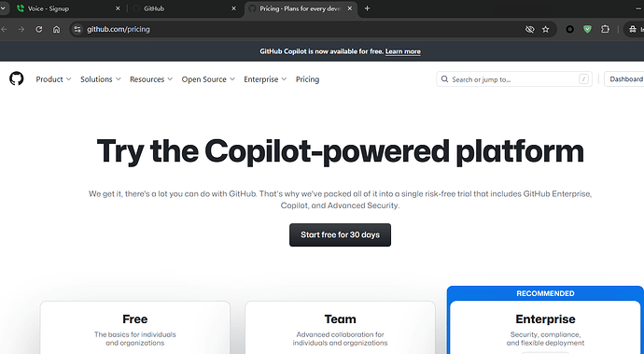Follow the Learn more link
The height and width of the screenshot is (354, 644).
(403, 51)
